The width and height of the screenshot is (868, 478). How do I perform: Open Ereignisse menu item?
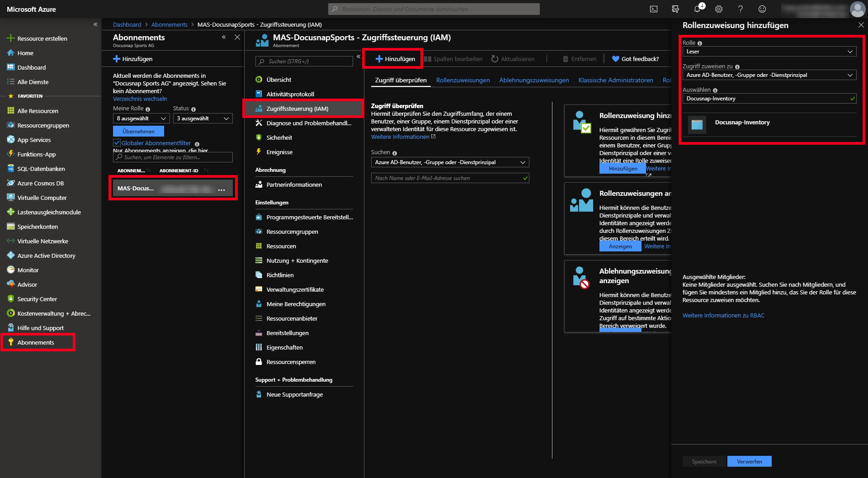[x=279, y=152]
